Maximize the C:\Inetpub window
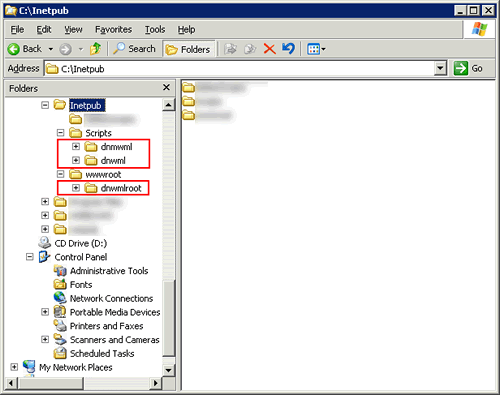Viewport: 500px width, 395px height. [474, 11]
